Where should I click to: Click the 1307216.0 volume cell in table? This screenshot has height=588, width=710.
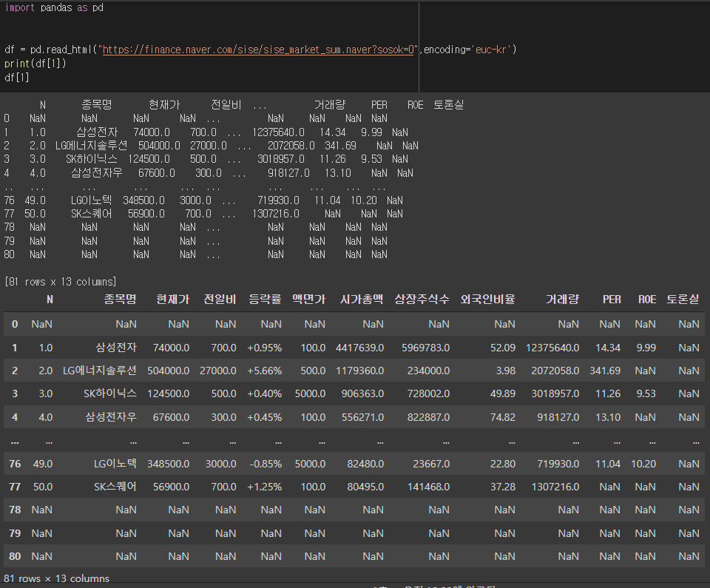(555, 487)
